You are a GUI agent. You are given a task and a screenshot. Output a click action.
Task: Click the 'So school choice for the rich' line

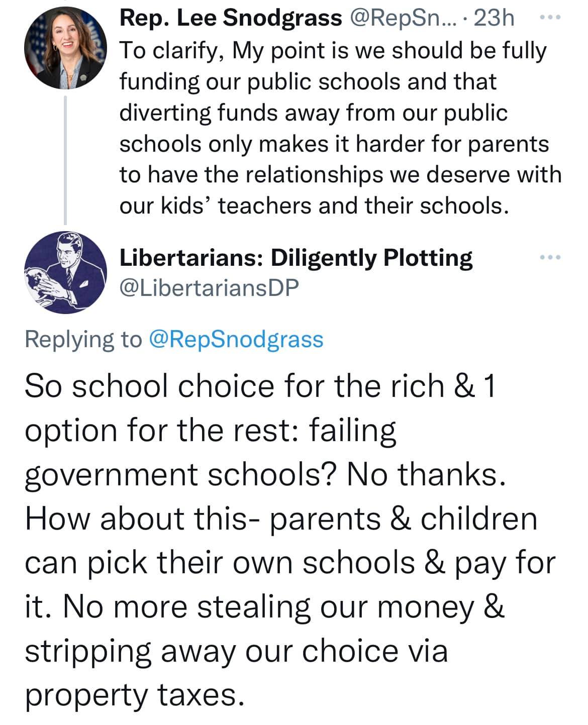pyautogui.click(x=260, y=386)
